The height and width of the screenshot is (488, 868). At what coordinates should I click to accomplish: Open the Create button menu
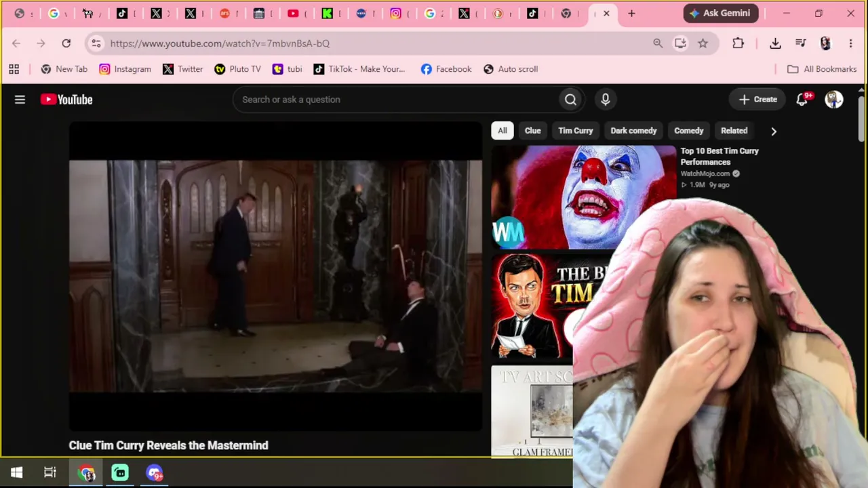[x=758, y=100]
